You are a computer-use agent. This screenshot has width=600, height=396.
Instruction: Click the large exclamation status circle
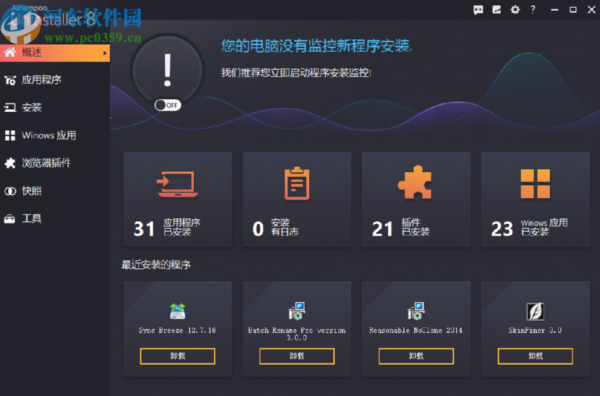pyautogui.click(x=167, y=70)
